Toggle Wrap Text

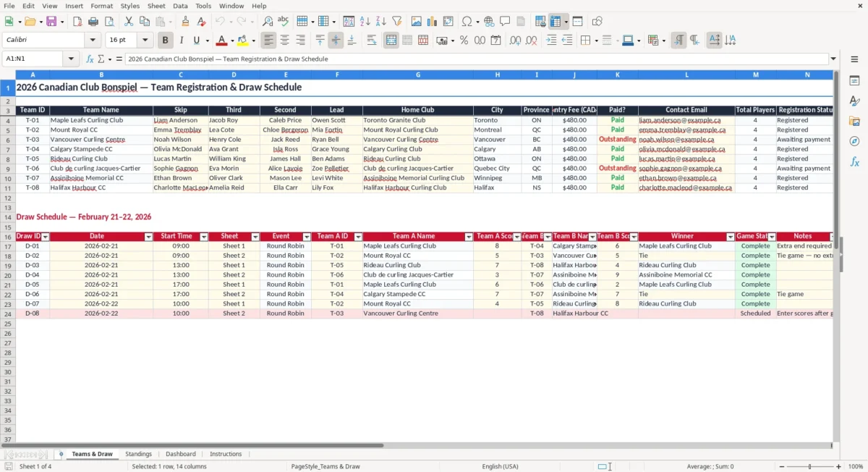click(372, 41)
